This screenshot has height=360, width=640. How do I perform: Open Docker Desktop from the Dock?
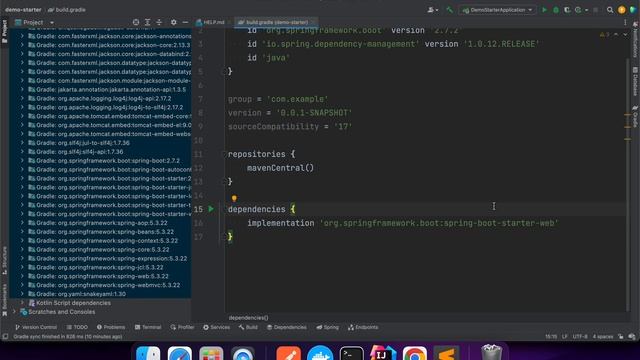point(320,354)
